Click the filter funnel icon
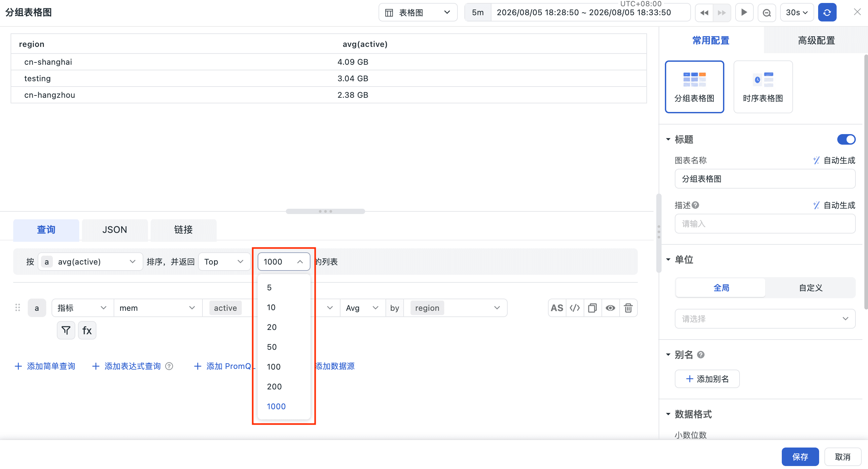Screen dimensions: 868x469 pos(66,330)
